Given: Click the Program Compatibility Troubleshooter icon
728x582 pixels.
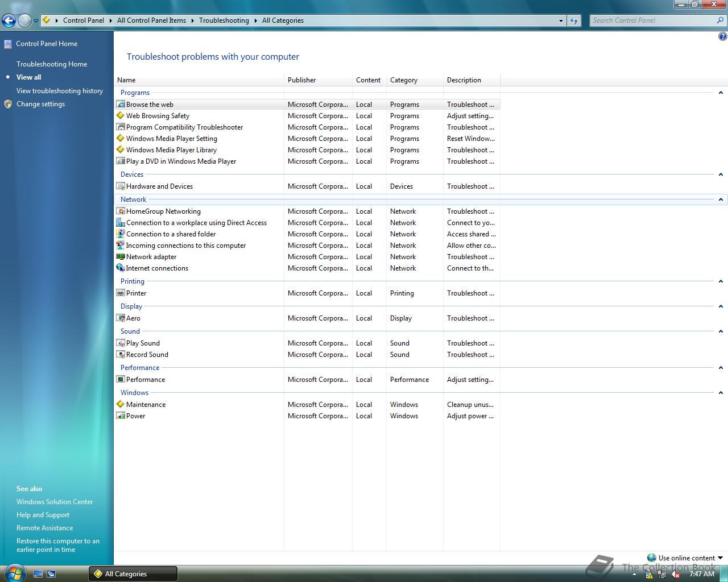Looking at the screenshot, I should pos(121,127).
